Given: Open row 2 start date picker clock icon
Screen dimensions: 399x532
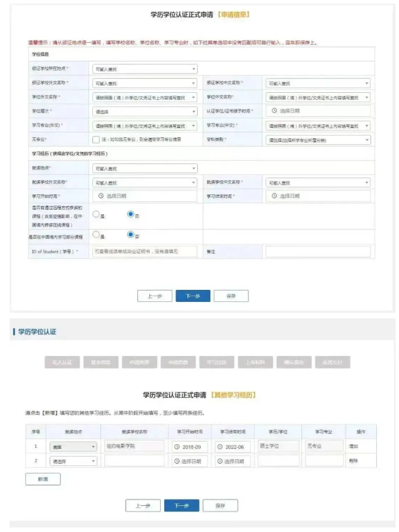Looking at the screenshot, I should point(177,461).
